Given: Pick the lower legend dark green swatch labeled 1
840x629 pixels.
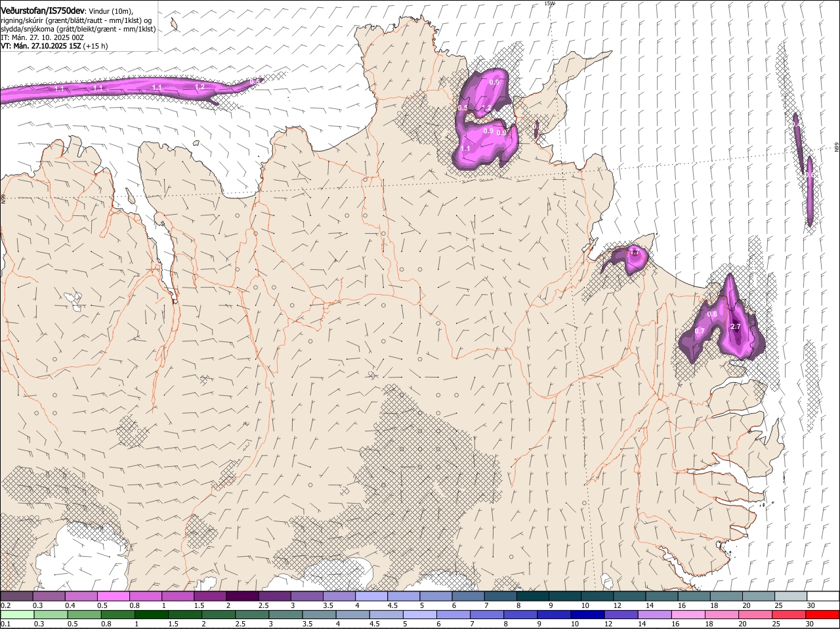Looking at the screenshot, I should pos(151,615).
